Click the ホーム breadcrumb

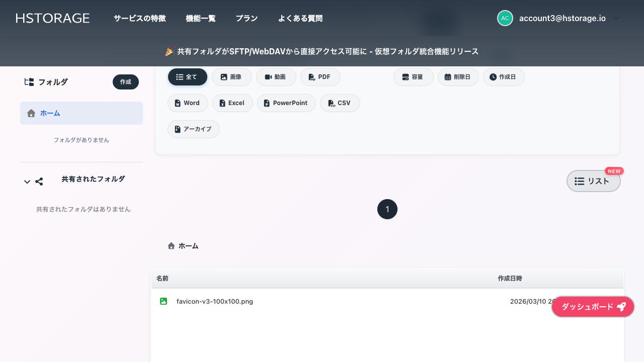point(189,246)
